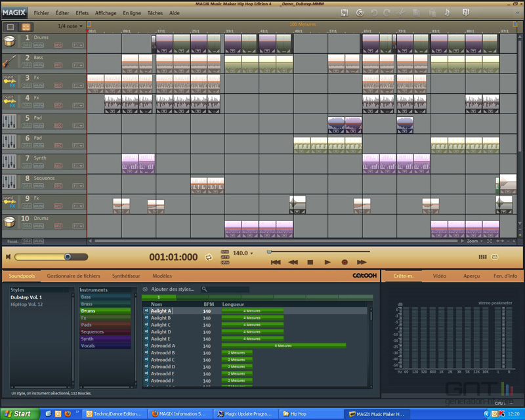Viewport: 525px width, 420px height.
Task: Arm REC on track 2 Bass
Action: [58, 66]
